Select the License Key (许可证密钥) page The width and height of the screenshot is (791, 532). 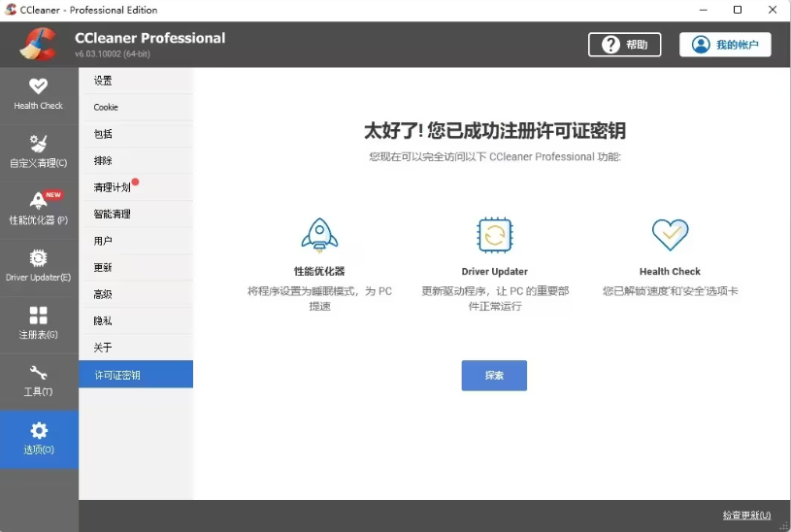(x=136, y=375)
